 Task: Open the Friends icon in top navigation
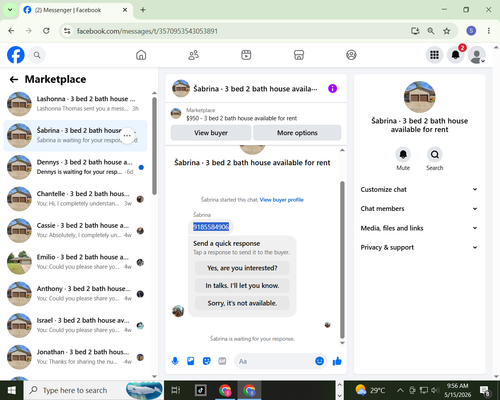click(194, 55)
